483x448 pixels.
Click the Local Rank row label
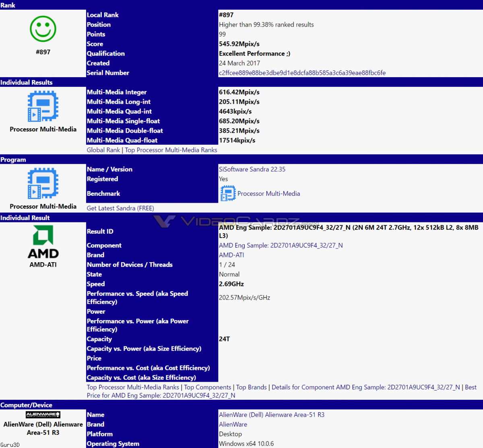[x=103, y=15]
